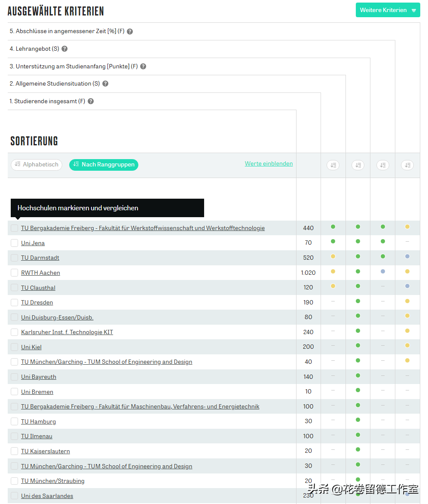Click the "1.020" student count for RWTH Aachen

click(308, 273)
